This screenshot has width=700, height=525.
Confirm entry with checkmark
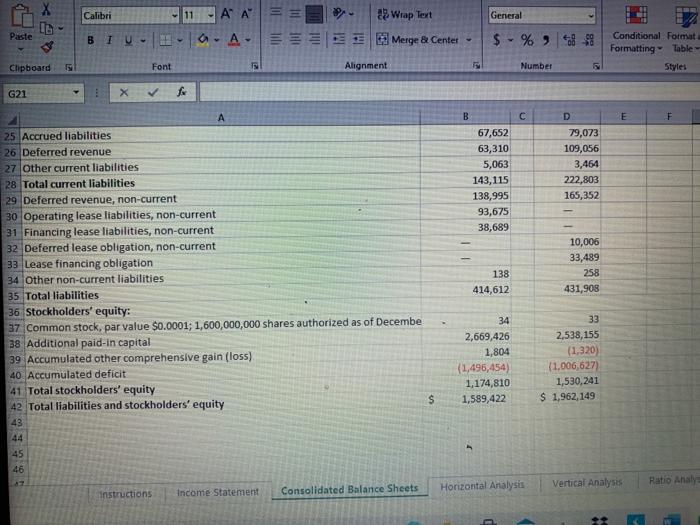(153, 92)
